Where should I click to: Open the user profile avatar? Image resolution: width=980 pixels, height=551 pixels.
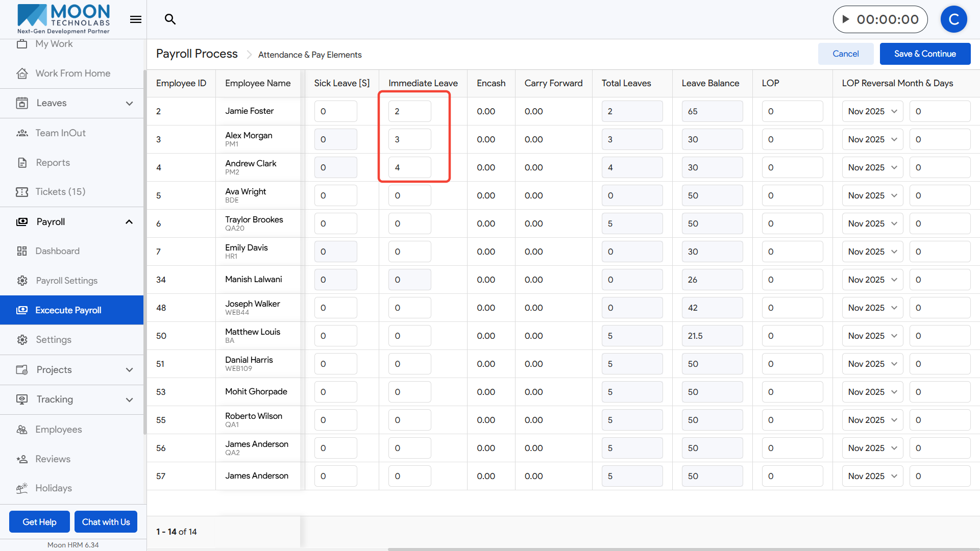953,19
